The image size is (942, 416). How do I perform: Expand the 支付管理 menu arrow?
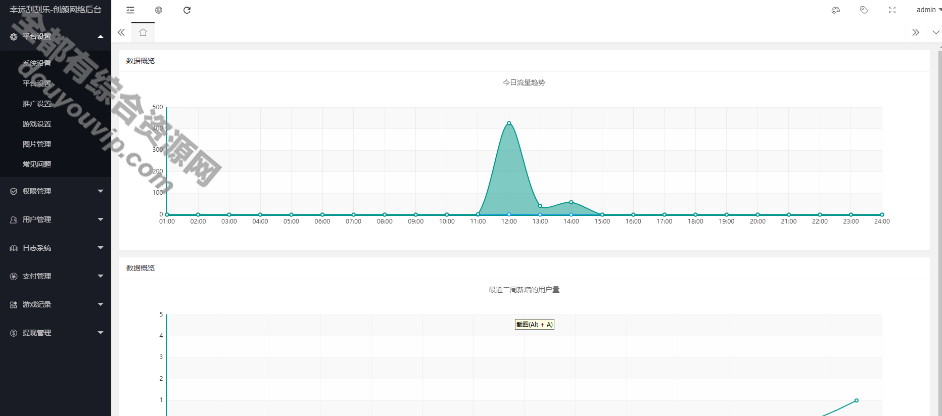(x=100, y=276)
